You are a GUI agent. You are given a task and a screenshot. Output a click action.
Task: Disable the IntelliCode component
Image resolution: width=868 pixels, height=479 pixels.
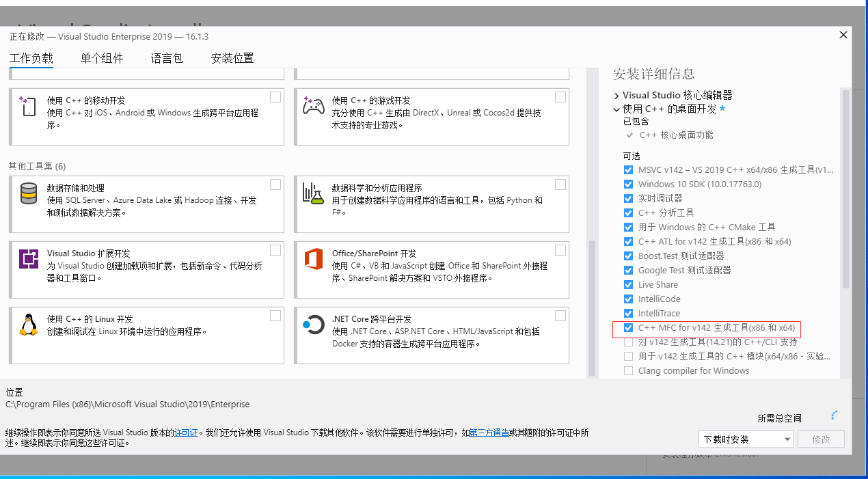pyautogui.click(x=628, y=299)
